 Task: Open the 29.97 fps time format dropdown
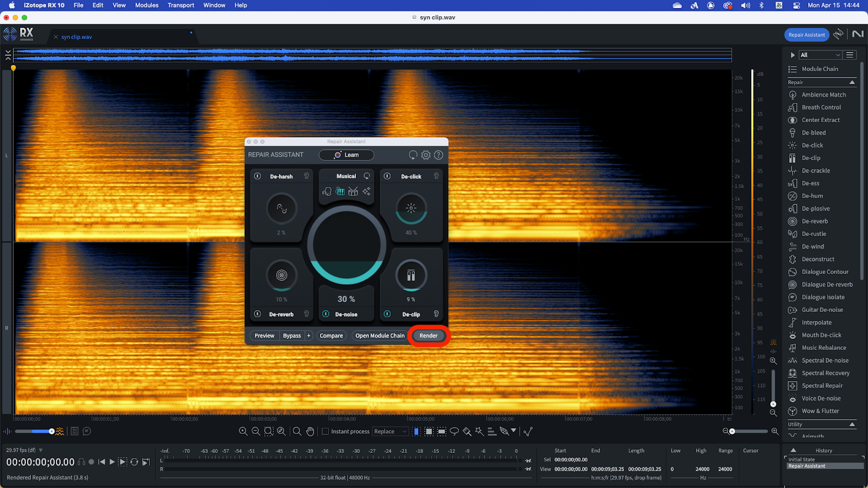(41, 450)
